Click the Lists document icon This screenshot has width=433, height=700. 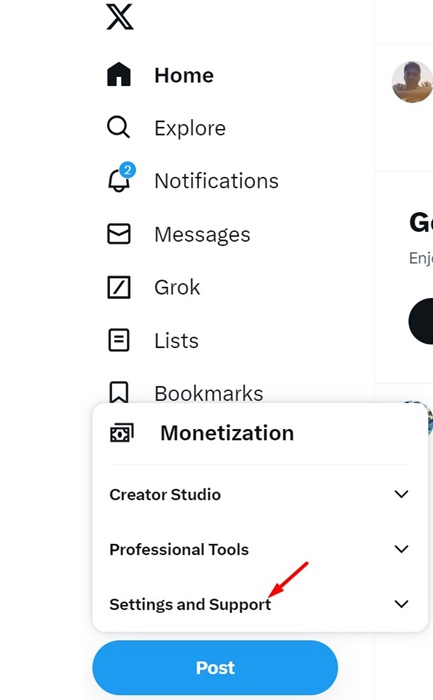click(119, 340)
